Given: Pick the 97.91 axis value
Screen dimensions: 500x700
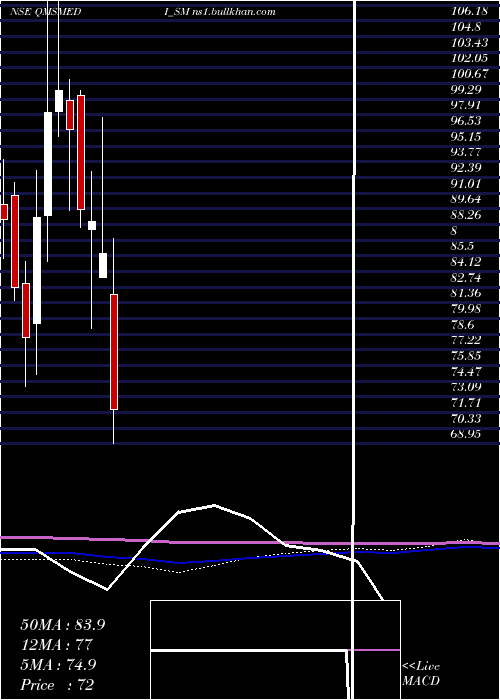Looking at the screenshot, I should 466,105.
